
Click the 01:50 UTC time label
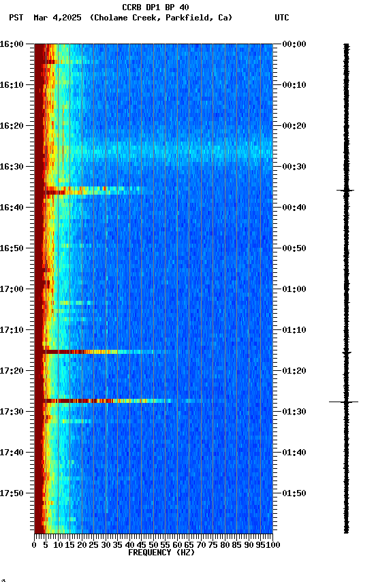(x=294, y=493)
